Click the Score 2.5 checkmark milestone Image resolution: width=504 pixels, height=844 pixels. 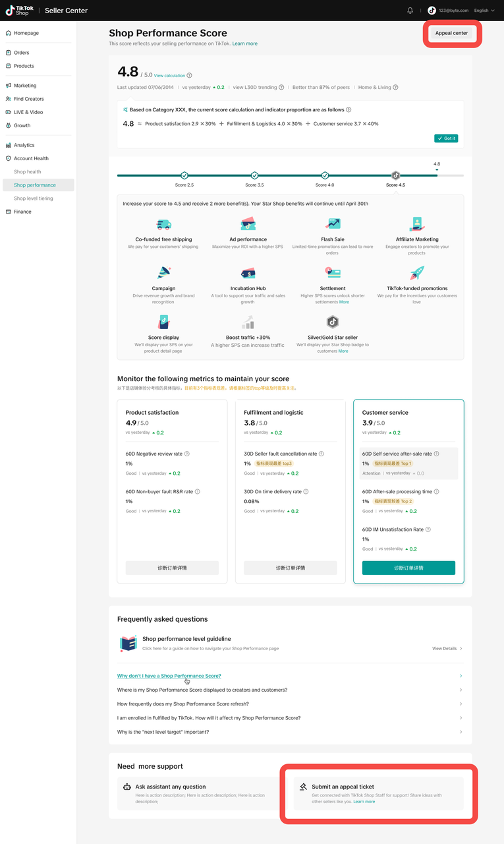tap(184, 175)
